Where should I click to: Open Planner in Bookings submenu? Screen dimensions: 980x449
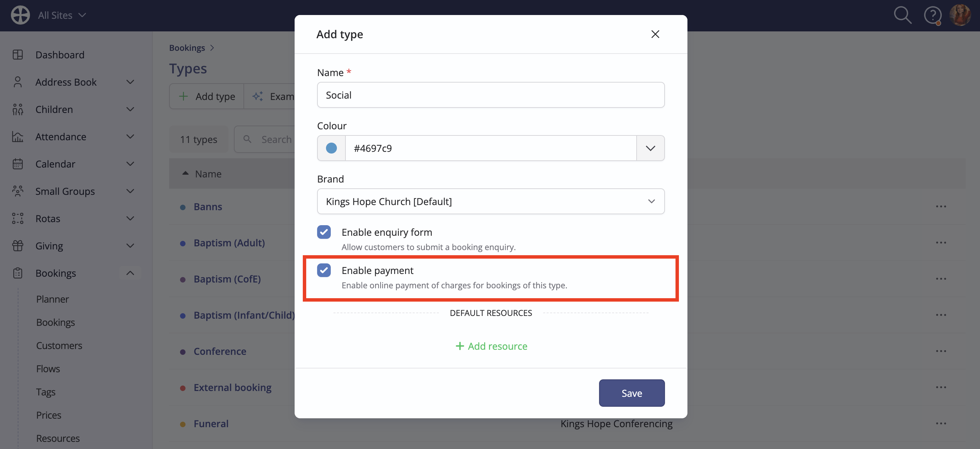(53, 299)
